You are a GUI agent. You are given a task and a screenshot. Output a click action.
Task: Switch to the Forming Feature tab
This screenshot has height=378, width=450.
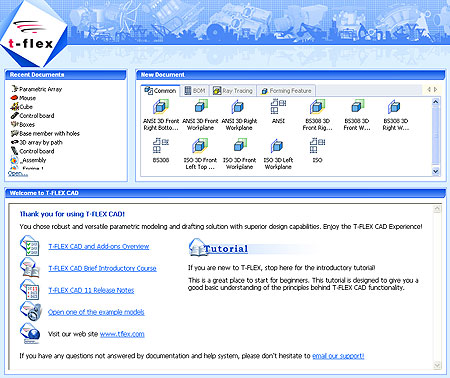point(286,91)
